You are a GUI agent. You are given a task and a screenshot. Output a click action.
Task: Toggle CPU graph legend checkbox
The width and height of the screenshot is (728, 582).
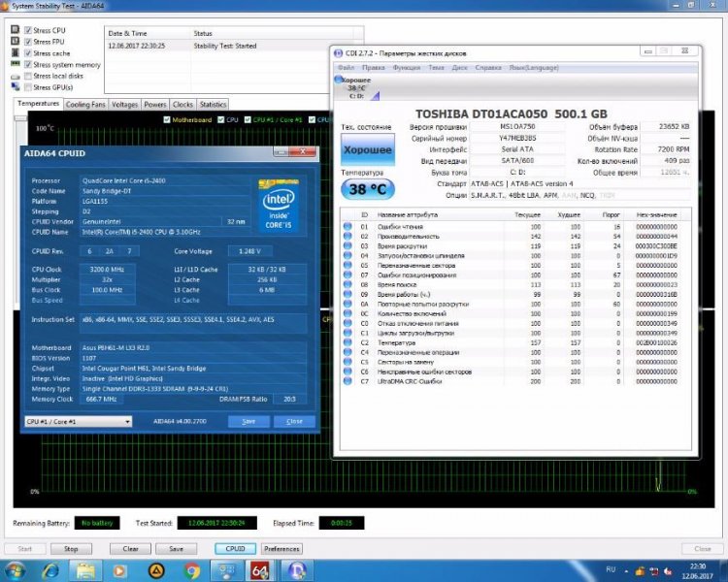click(221, 119)
